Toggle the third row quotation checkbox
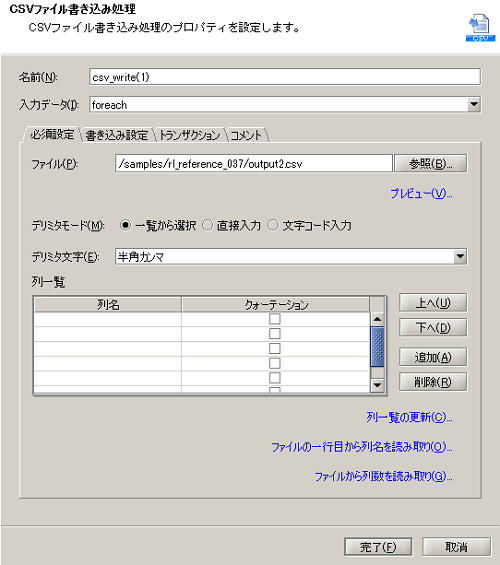Screen dimensions: 500x565 click(275, 348)
